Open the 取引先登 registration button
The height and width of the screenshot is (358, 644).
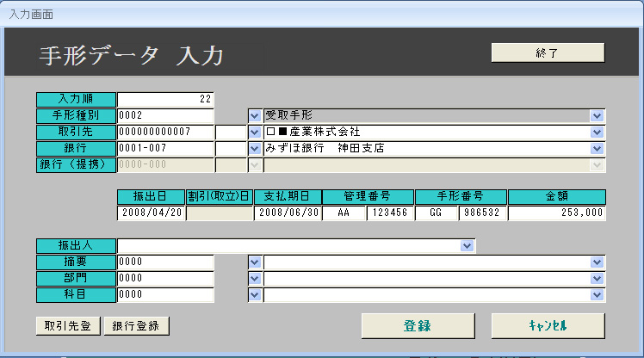68,325
